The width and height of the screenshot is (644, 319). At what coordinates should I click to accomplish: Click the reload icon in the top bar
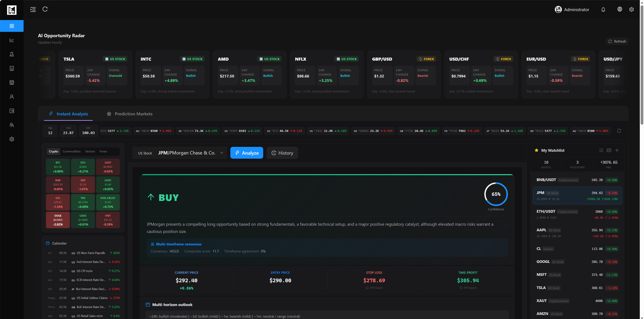click(x=45, y=9)
